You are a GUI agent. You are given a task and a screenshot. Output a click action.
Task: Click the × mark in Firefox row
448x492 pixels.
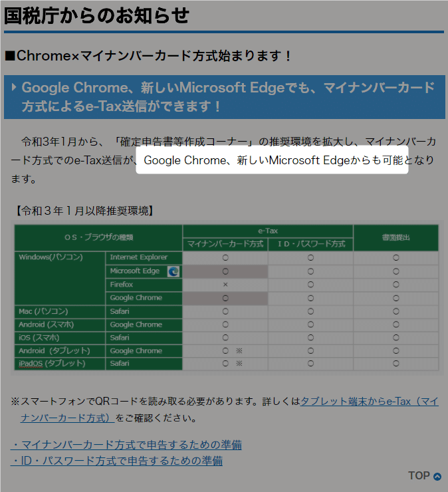pyautogui.click(x=225, y=285)
